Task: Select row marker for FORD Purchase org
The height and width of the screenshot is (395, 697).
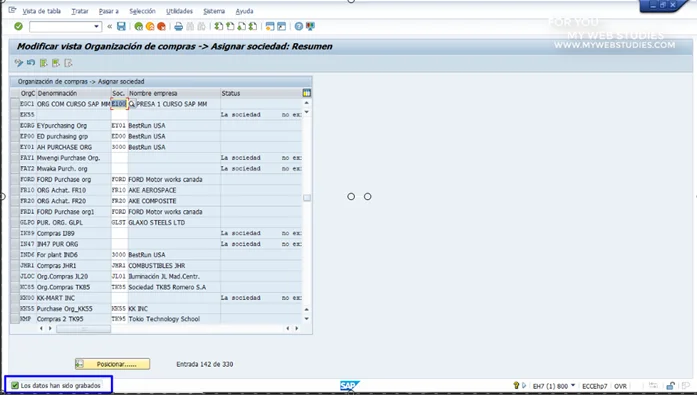Action: point(15,180)
